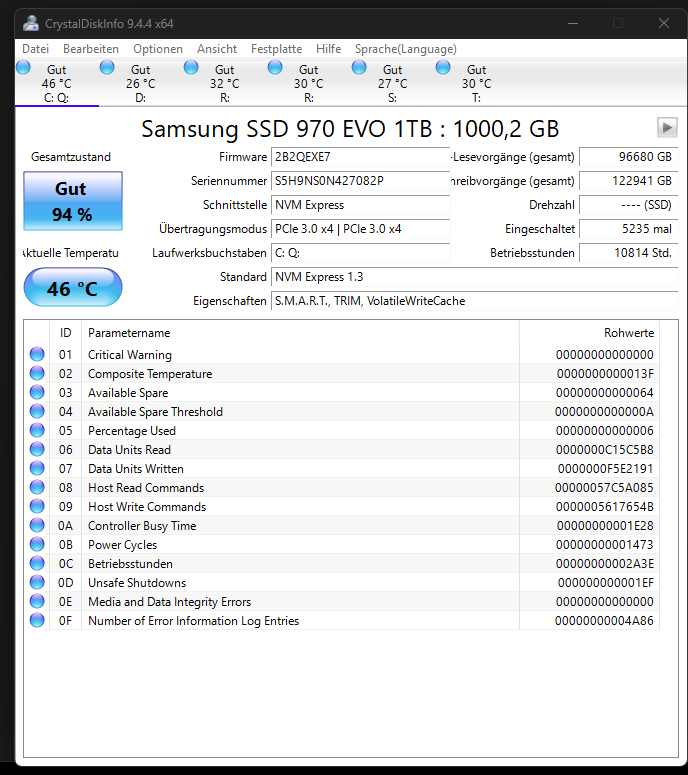The width and height of the screenshot is (688, 775).
Task: Click the Eigenschaften field with S.M.A.R.T., TRIM
Action: pyautogui.click(x=474, y=301)
